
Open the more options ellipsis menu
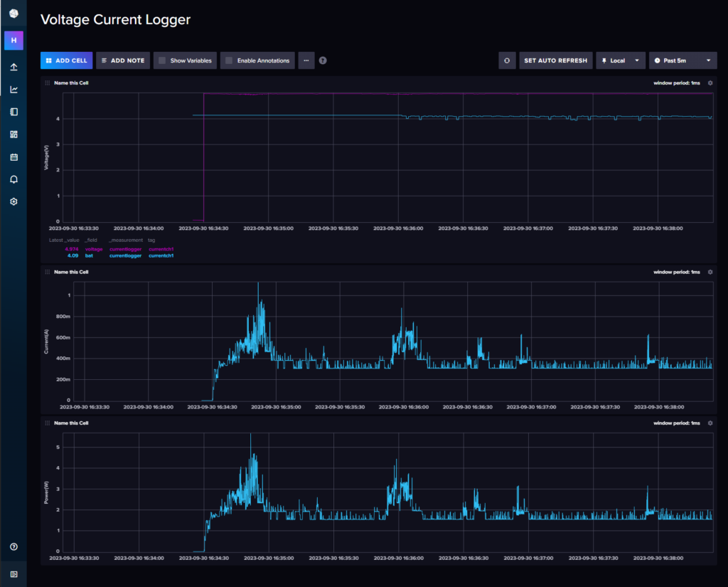pyautogui.click(x=306, y=60)
